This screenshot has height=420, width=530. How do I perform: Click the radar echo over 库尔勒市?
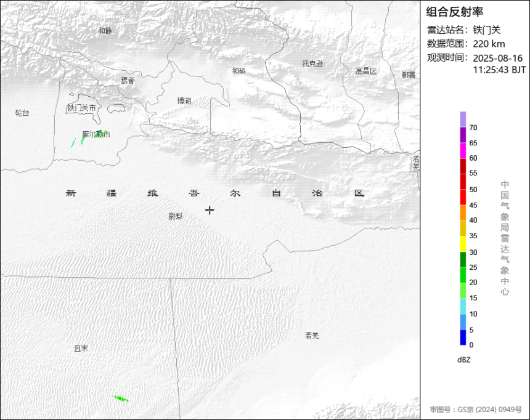click(100, 134)
